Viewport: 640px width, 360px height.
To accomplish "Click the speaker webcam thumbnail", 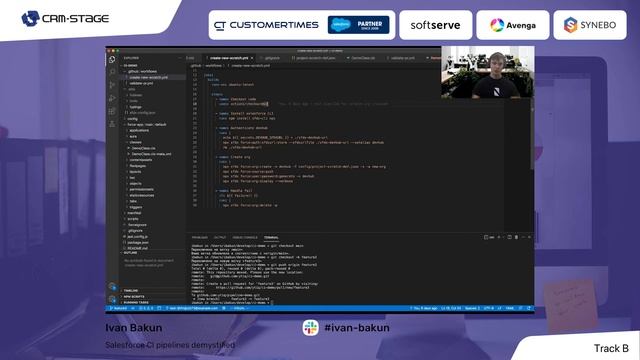I will [x=487, y=72].
